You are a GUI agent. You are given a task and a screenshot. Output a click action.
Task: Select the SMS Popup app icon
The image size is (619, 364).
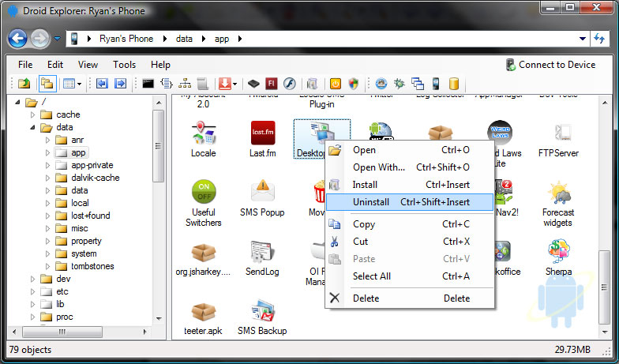click(262, 198)
